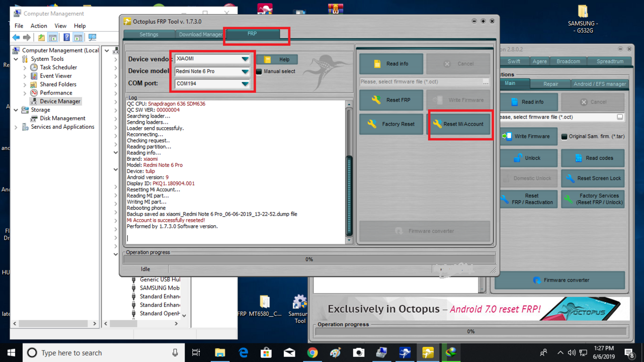
Task: Open Mail app from the taskbar
Action: [x=289, y=352]
